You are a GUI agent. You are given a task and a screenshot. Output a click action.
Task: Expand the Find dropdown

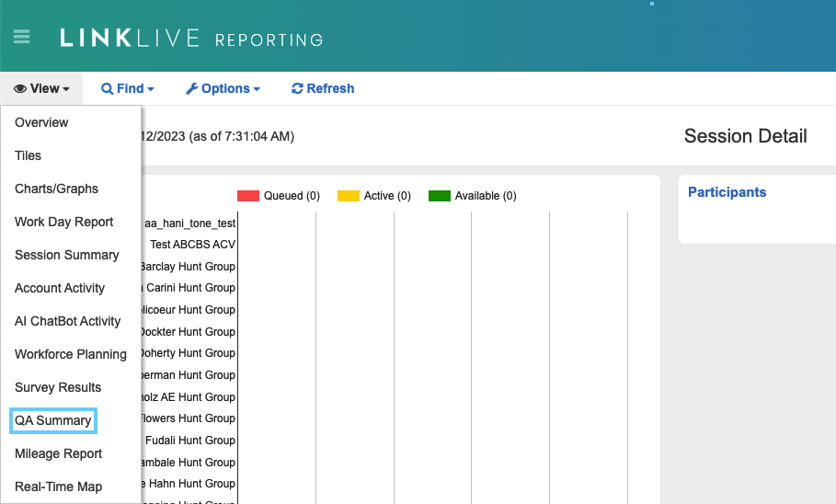(128, 89)
